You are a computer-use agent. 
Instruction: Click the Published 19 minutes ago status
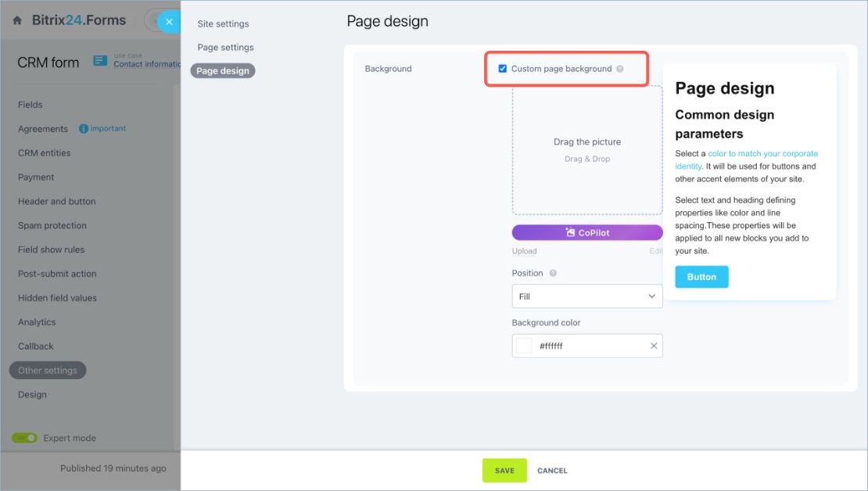113,468
